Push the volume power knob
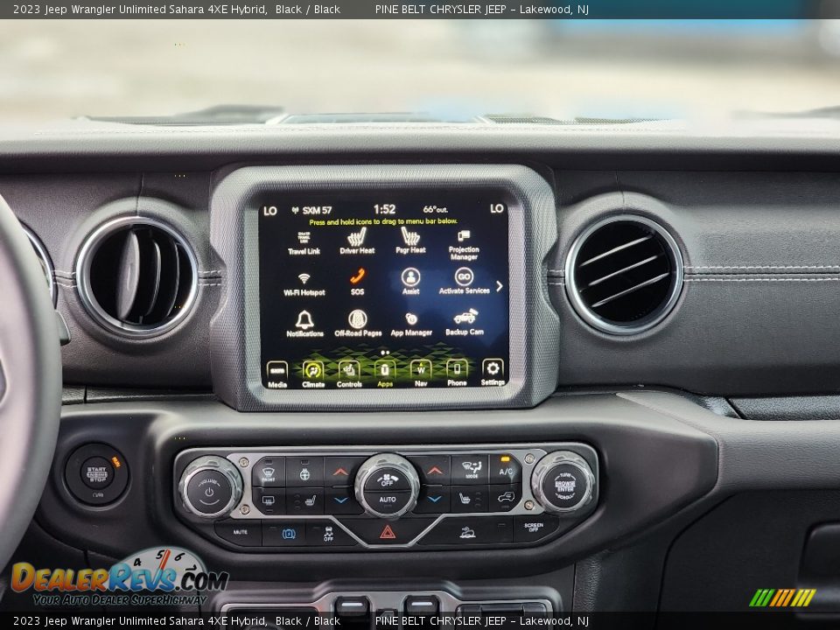Image resolution: width=840 pixels, height=630 pixels. pyautogui.click(x=209, y=489)
